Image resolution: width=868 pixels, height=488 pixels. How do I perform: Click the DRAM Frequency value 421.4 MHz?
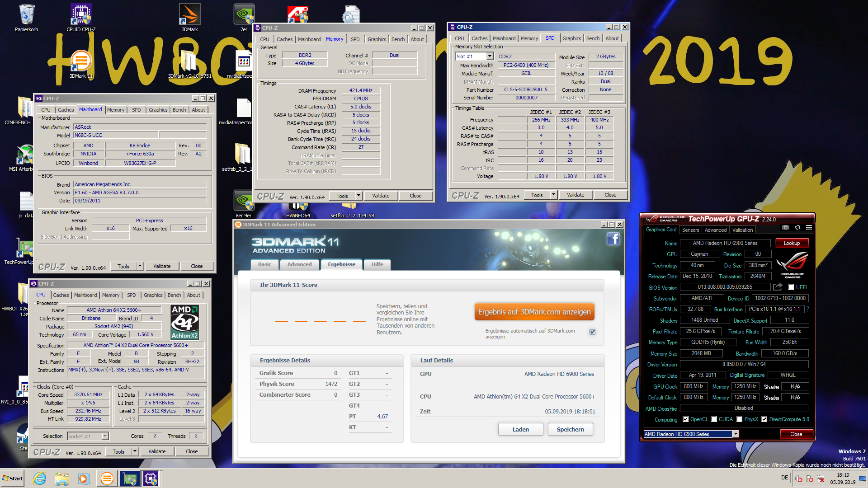point(361,90)
